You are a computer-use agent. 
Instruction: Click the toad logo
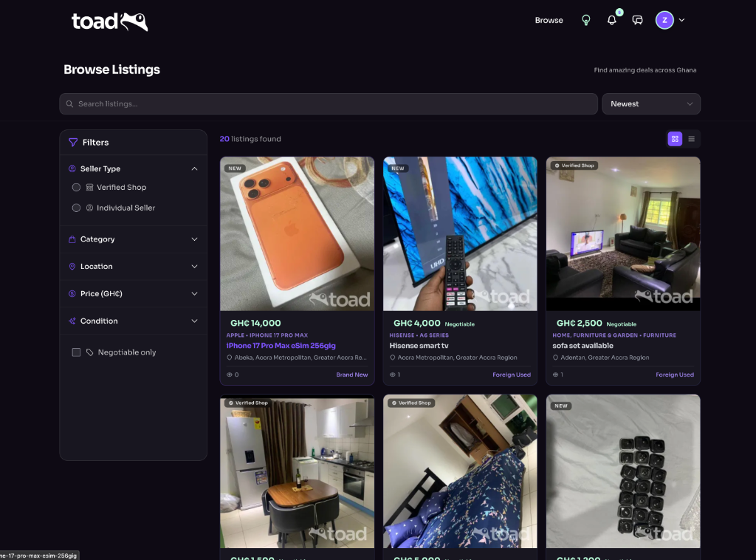coord(109,21)
